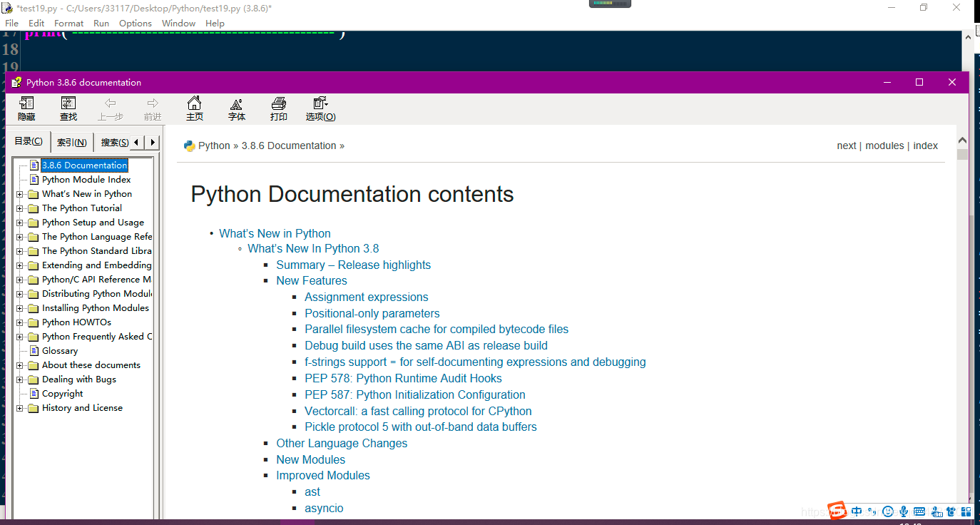Screen dimensions: 980x525
Task: Click the Print (打印) toolbar icon
Action: tap(279, 103)
